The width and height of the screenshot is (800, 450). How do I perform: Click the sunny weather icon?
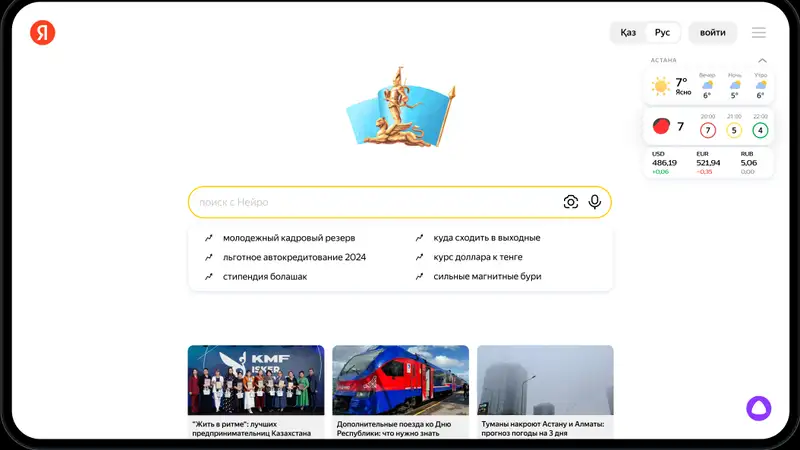point(661,86)
